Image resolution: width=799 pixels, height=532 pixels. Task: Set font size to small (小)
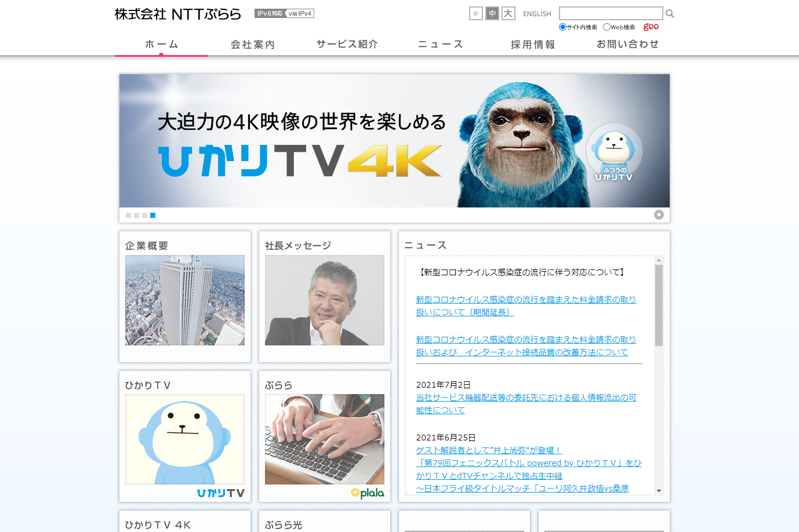[x=476, y=13]
